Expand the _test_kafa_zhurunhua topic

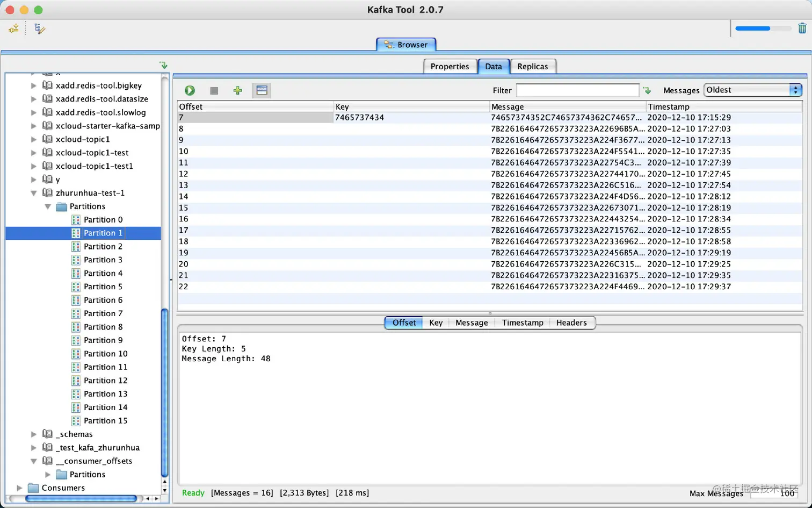pos(34,447)
